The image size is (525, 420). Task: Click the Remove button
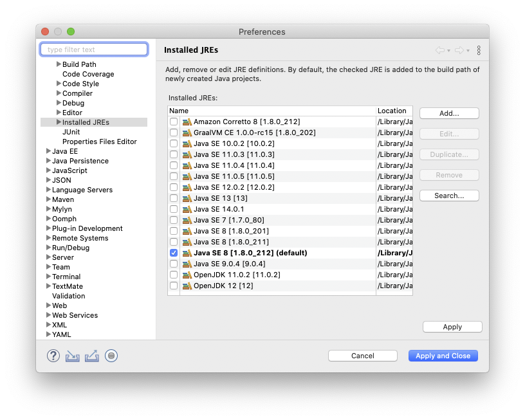point(449,175)
